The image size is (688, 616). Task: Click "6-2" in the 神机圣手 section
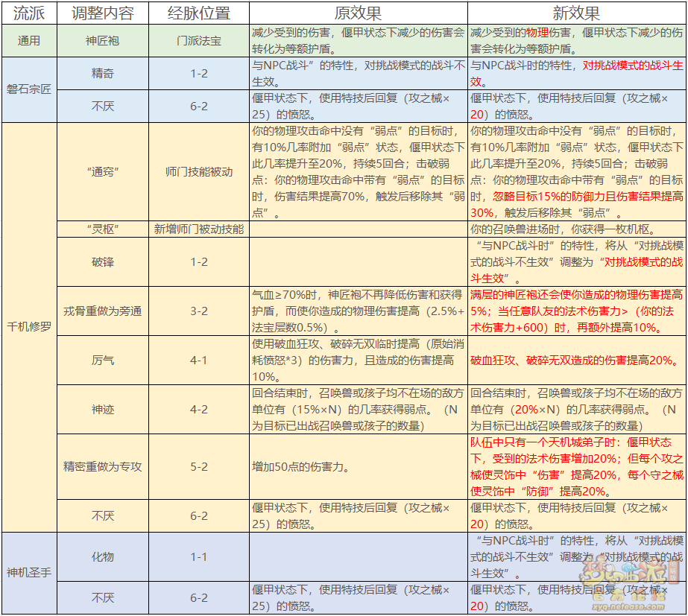[x=199, y=597]
